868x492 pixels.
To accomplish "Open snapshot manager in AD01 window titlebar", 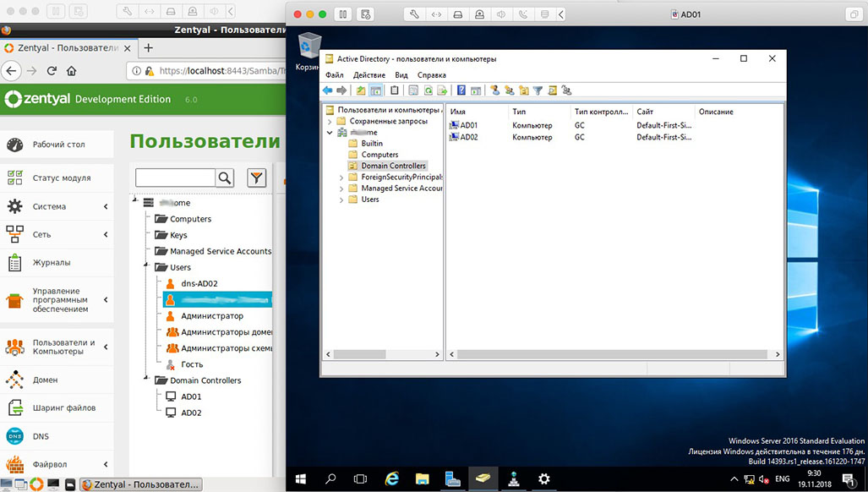I will [366, 14].
